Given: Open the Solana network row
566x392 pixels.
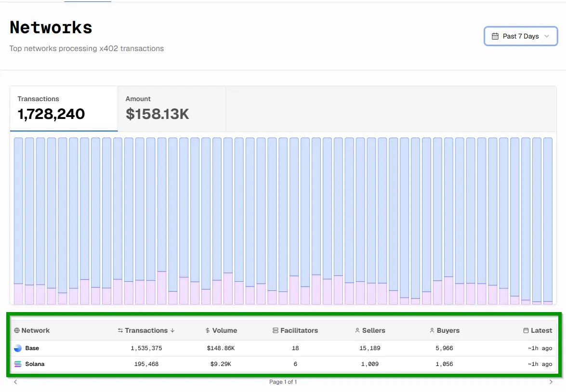Looking at the screenshot, I should 283,364.
